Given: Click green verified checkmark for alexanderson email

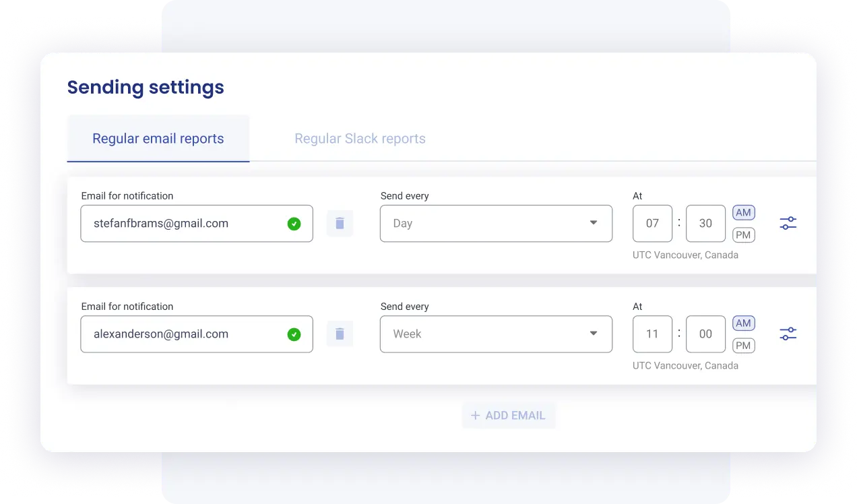Looking at the screenshot, I should tap(294, 334).
